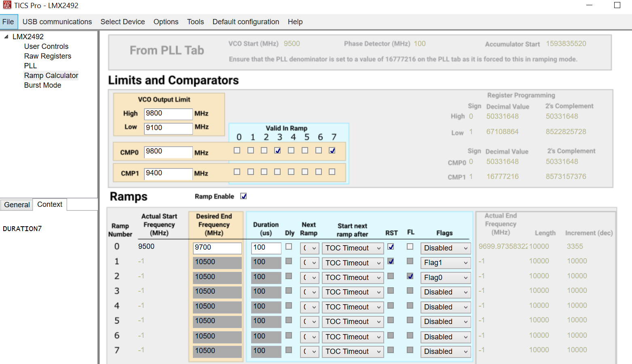Click ramp 0 Desired End Frequency field
The height and width of the screenshot is (364, 632).
218,248
